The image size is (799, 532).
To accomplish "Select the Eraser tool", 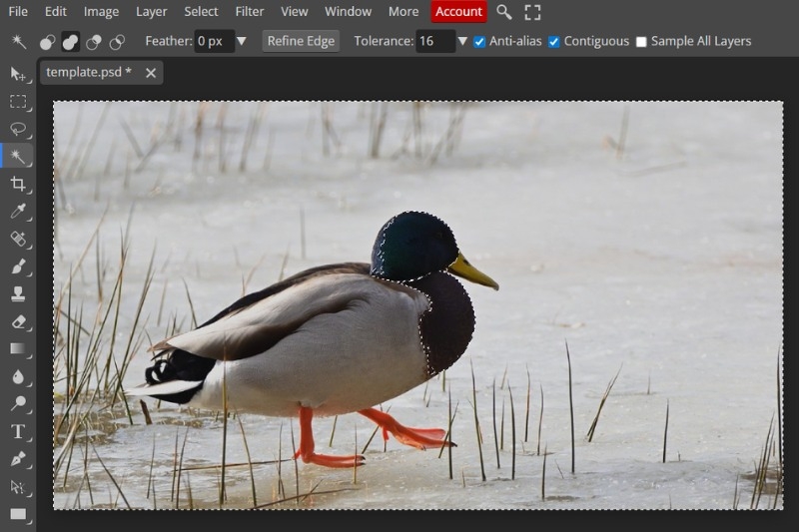I will (18, 321).
